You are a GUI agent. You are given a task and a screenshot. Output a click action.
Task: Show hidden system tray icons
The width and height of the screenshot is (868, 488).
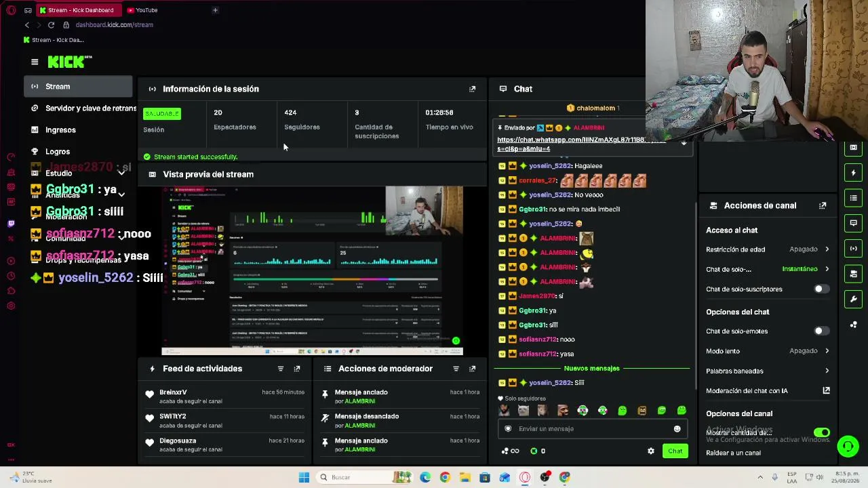[760, 477]
